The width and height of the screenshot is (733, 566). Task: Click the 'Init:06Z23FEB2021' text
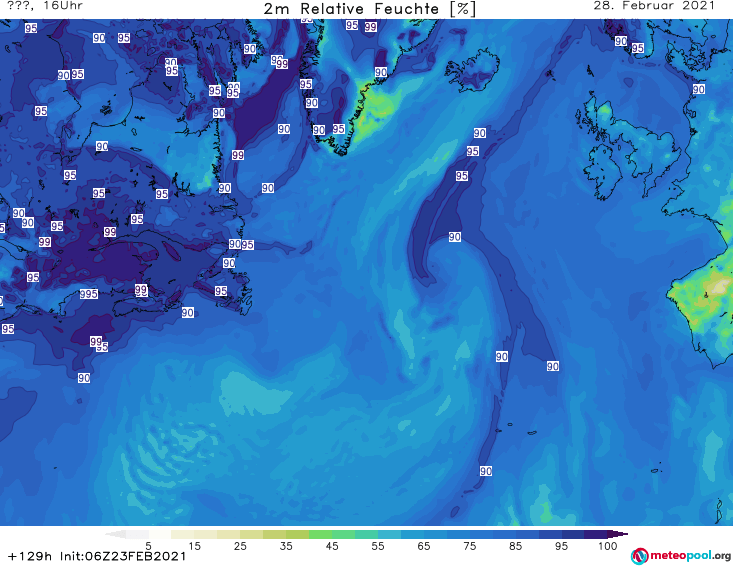tap(123, 556)
